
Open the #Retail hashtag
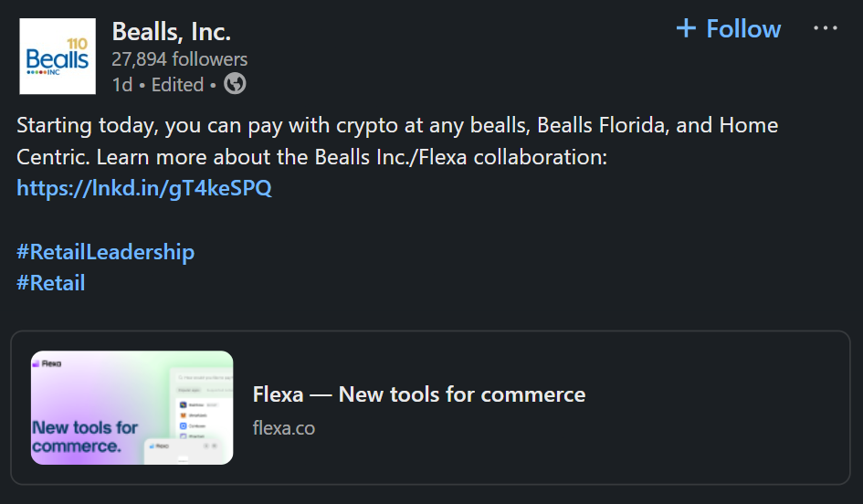[50, 282]
